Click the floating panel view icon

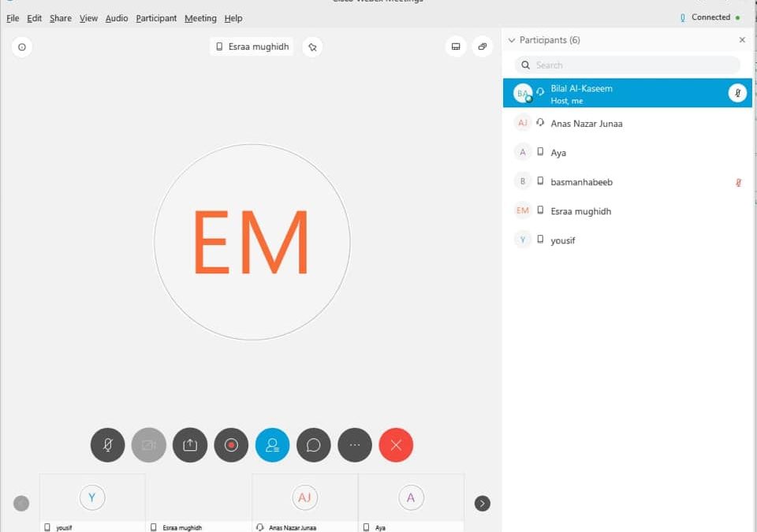point(483,47)
